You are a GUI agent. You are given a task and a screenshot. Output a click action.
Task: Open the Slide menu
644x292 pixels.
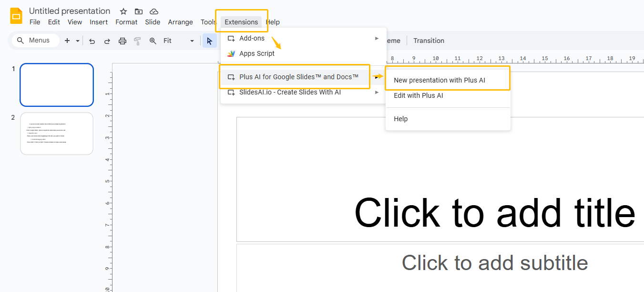pyautogui.click(x=153, y=22)
